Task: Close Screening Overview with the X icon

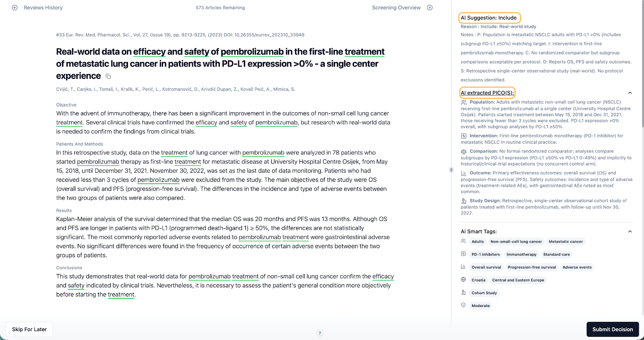Action: [x=430, y=8]
